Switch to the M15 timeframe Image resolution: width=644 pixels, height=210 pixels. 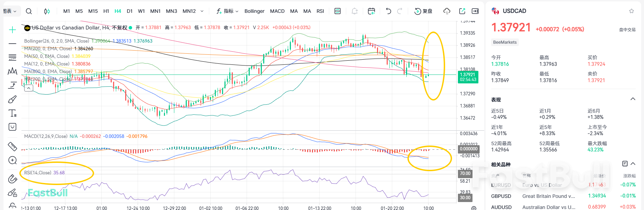pyautogui.click(x=93, y=11)
